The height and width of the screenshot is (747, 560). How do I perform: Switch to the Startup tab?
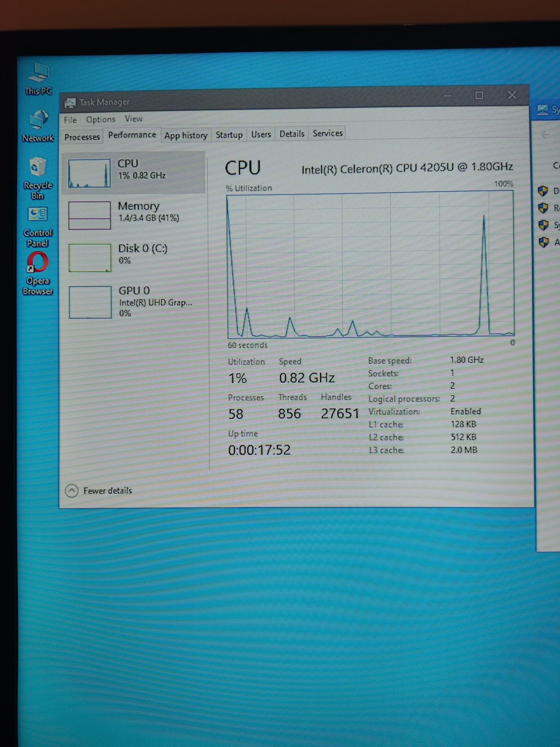229,134
